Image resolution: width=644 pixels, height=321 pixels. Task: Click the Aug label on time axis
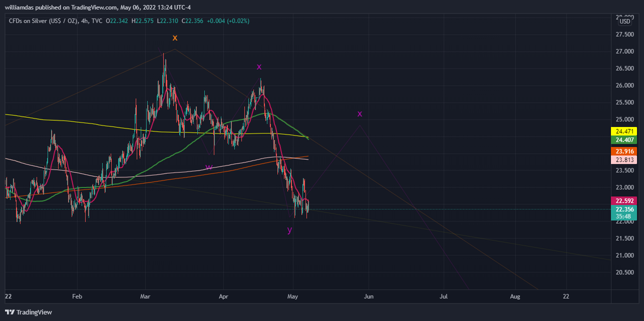point(515,296)
